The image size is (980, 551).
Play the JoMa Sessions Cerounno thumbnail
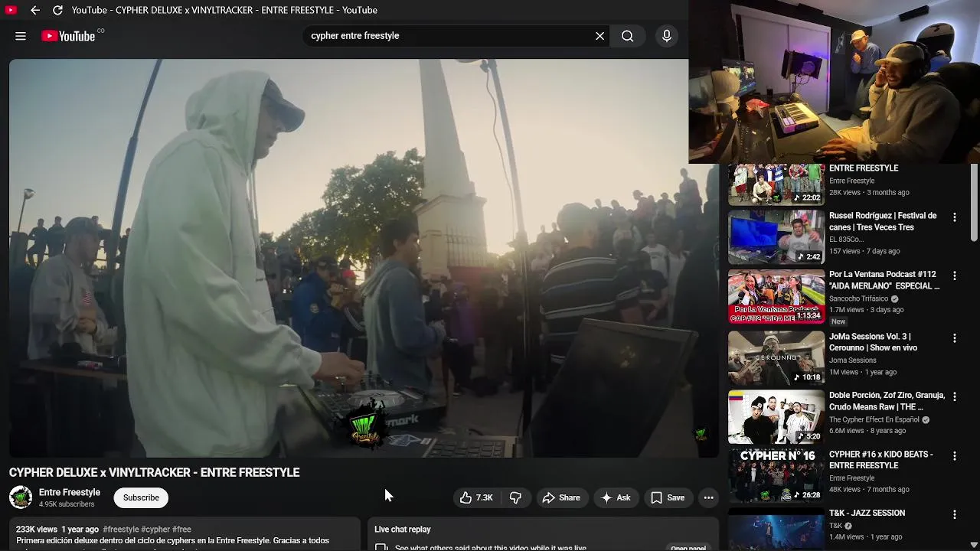pos(776,358)
